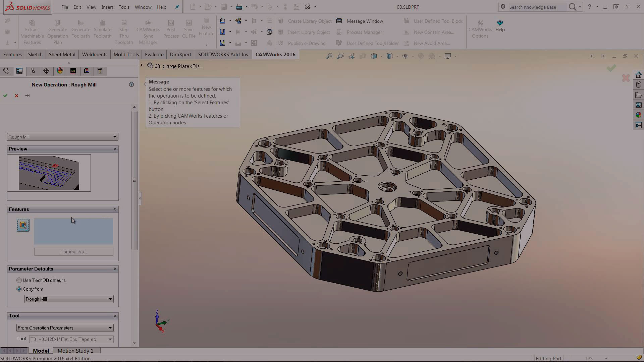Viewport: 644px width, 362px height.
Task: Open the File menu
Action: pyautogui.click(x=65, y=7)
